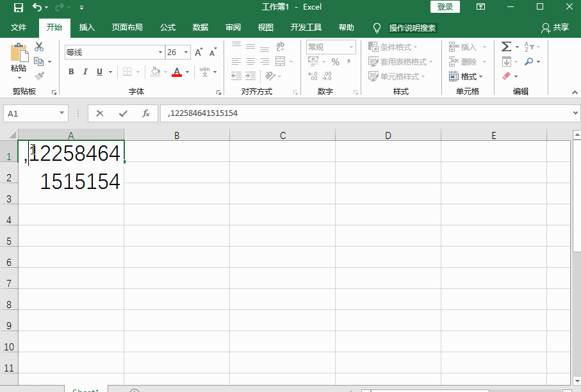Select the Format Painter (格式刷) icon

[38, 74]
